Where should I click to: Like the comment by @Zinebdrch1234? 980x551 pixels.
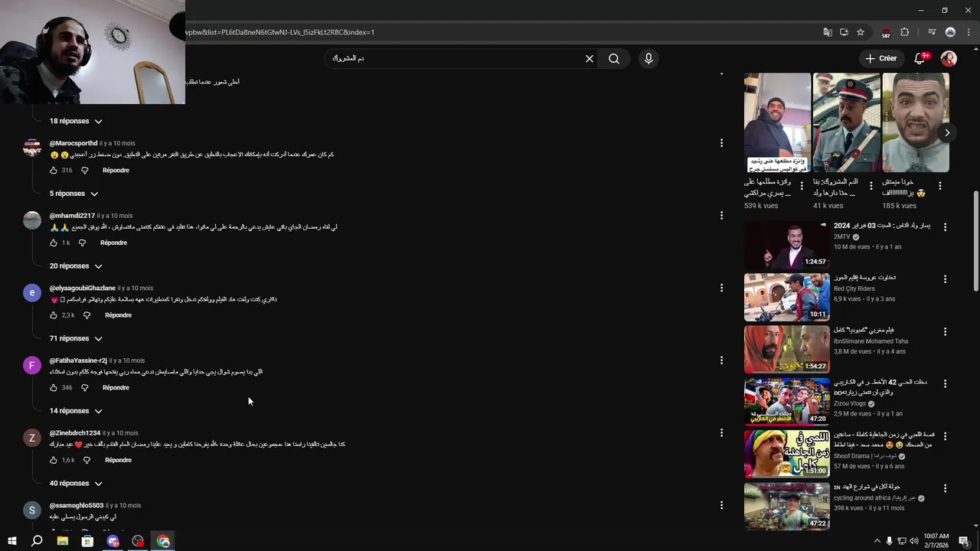pyautogui.click(x=54, y=460)
